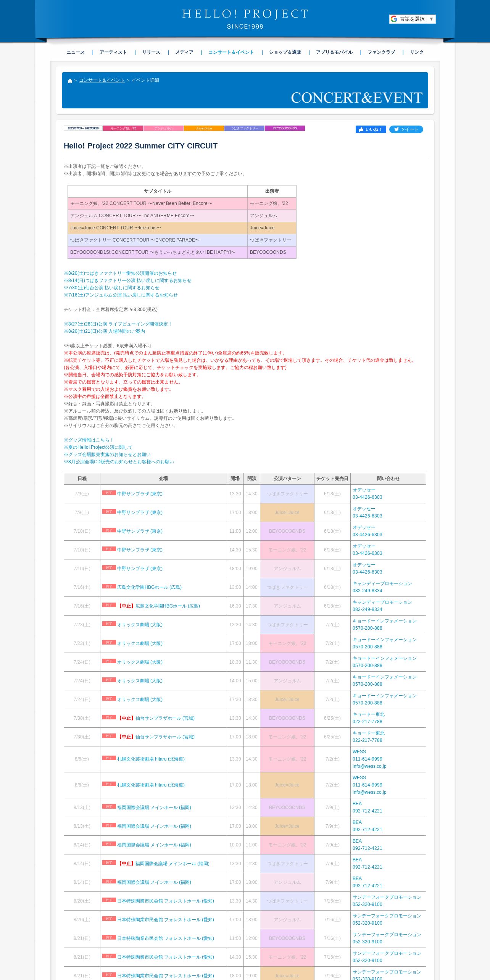Open 7/30 仙台公演 払い戻し notice link
This screenshot has height=980, width=490.
[x=111, y=288]
